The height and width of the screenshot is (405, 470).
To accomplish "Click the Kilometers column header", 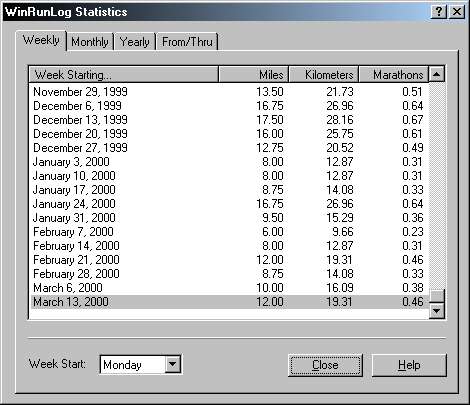I will (x=324, y=74).
